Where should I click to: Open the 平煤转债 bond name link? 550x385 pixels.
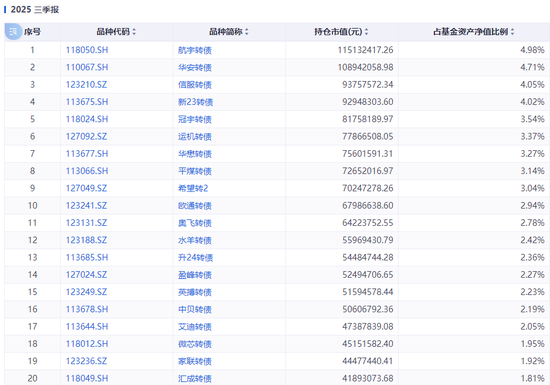pyautogui.click(x=195, y=171)
